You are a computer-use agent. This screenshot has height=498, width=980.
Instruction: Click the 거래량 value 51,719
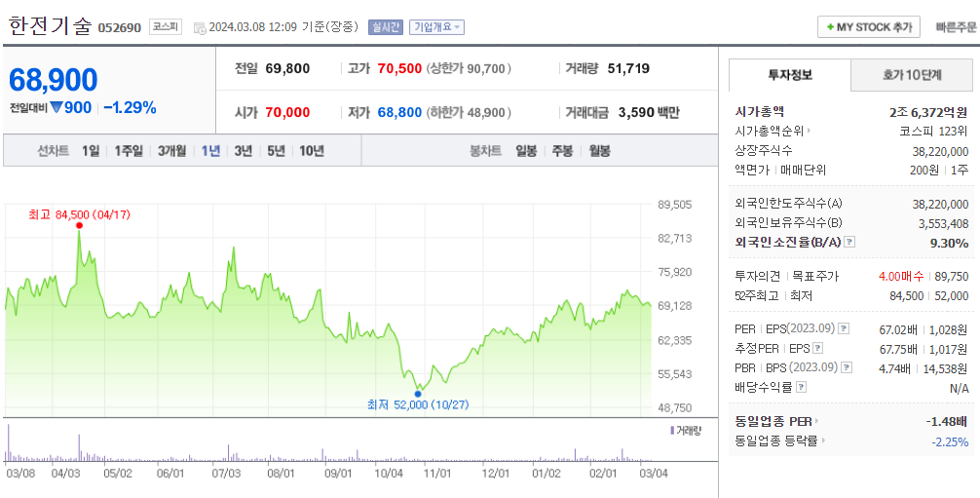pos(628,69)
